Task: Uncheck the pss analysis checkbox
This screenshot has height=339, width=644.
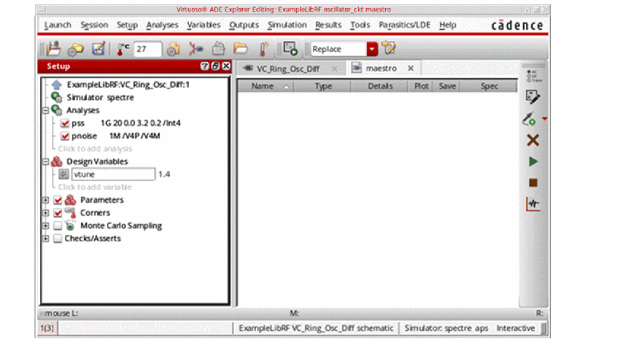Action: click(x=64, y=123)
